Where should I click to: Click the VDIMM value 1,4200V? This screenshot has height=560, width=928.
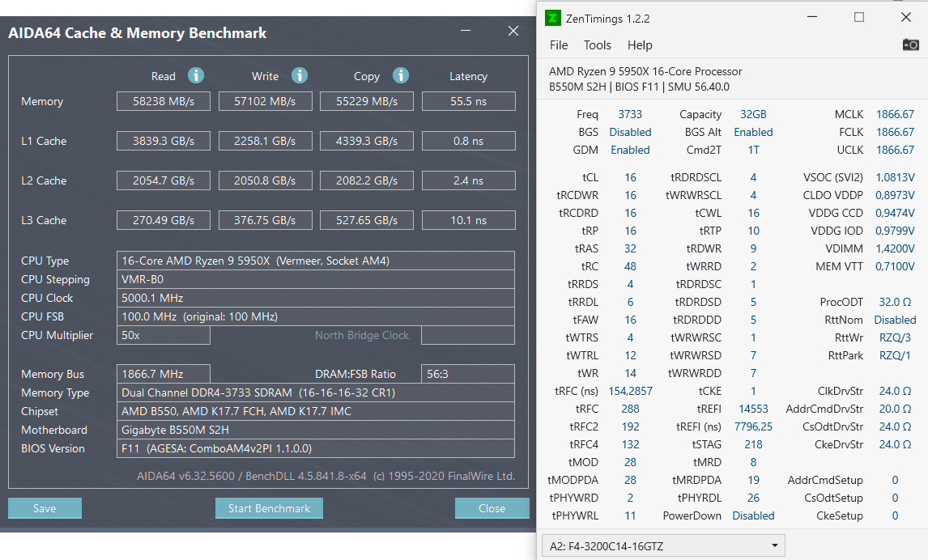pos(895,248)
